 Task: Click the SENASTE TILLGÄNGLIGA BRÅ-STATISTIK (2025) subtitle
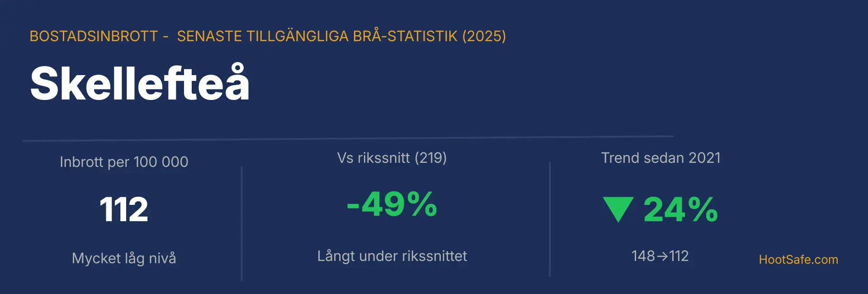click(341, 36)
